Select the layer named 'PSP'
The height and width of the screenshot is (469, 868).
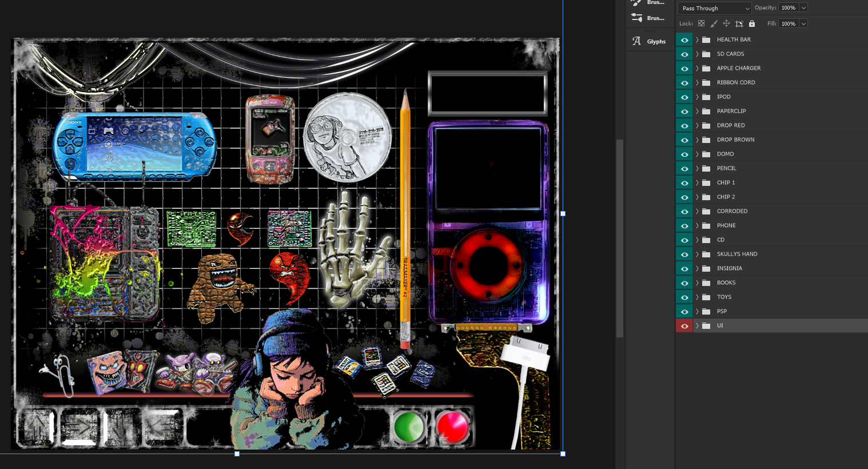(x=722, y=311)
